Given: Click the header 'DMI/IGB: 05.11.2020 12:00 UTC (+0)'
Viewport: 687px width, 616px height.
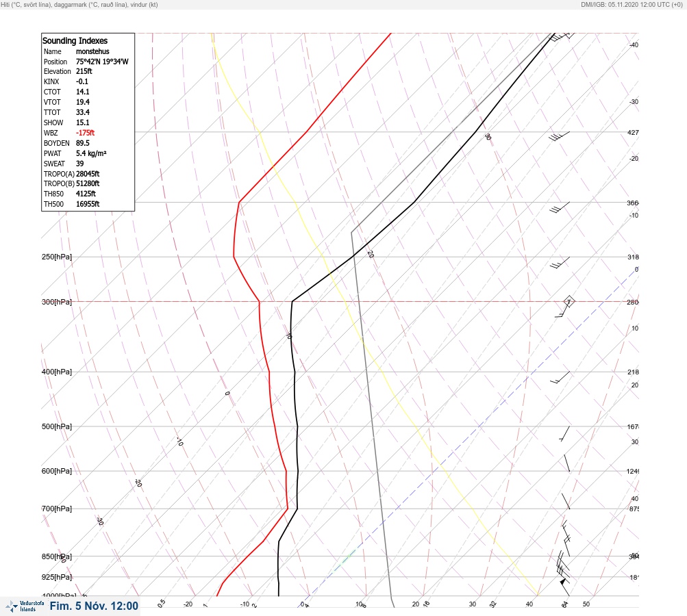Looking at the screenshot, I should (632, 4).
